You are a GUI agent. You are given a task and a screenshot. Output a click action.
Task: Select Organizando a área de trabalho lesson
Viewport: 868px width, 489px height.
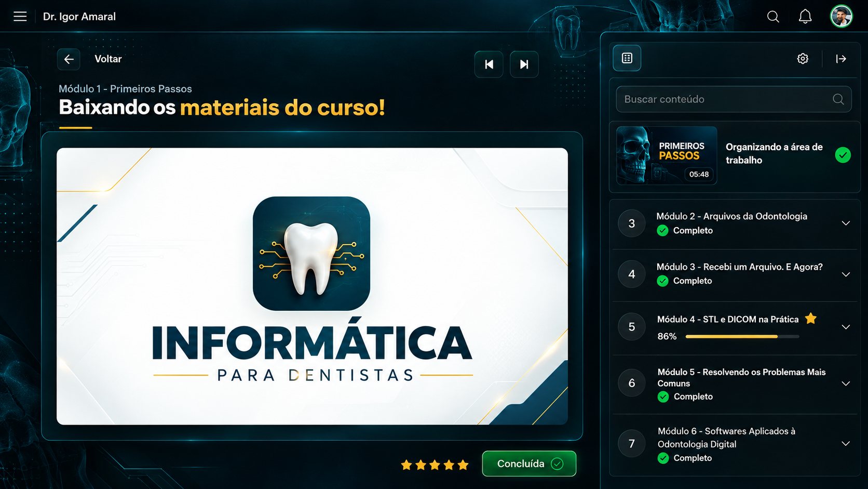735,156
